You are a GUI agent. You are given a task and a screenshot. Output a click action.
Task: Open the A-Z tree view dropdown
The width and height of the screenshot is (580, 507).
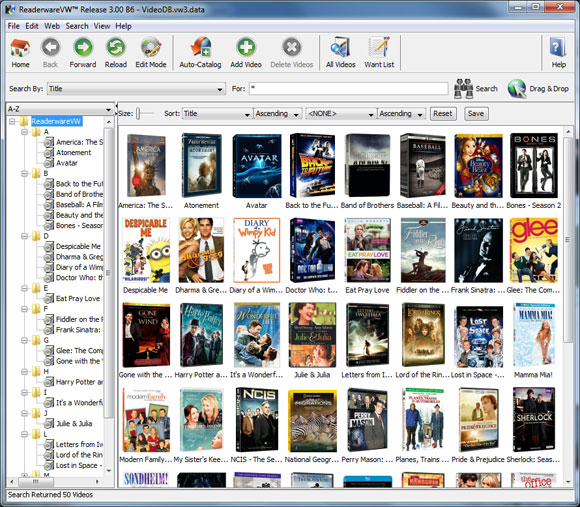tap(60, 109)
